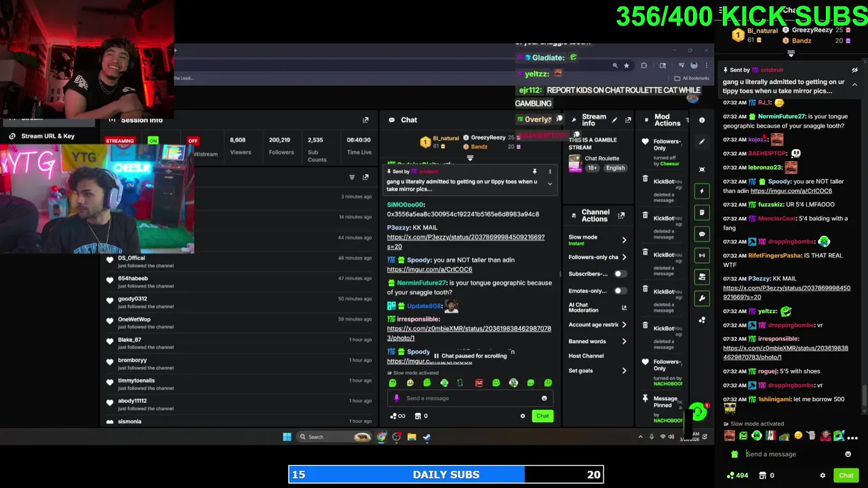
Task: Open imgur.com/a/CrlCOC6 link in right chat
Action: pyautogui.click(x=791, y=191)
